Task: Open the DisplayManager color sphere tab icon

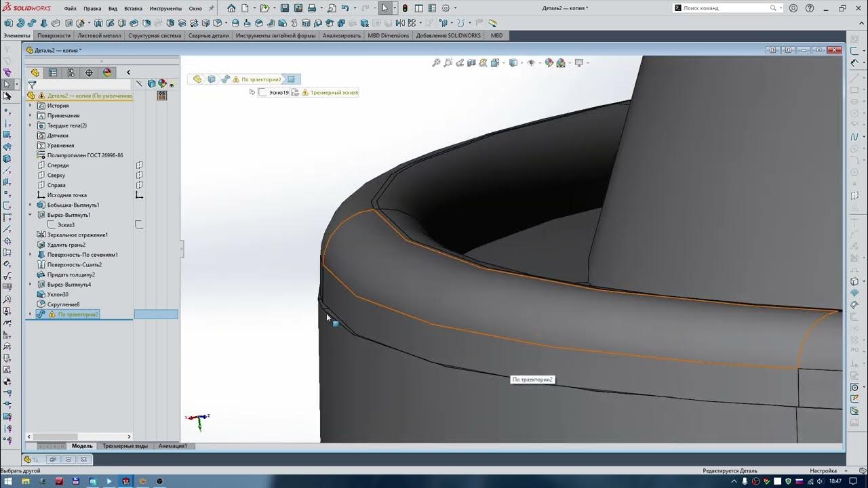Action: [107, 73]
